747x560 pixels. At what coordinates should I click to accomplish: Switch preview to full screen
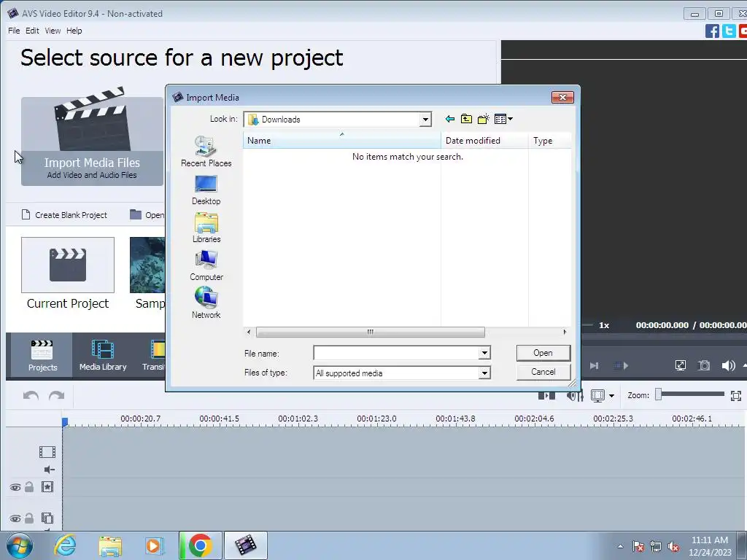681,365
